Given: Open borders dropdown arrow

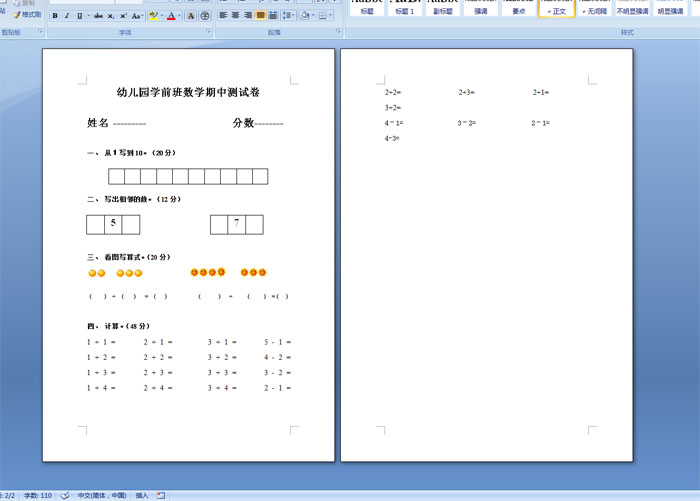Looking at the screenshot, I should 331,15.
